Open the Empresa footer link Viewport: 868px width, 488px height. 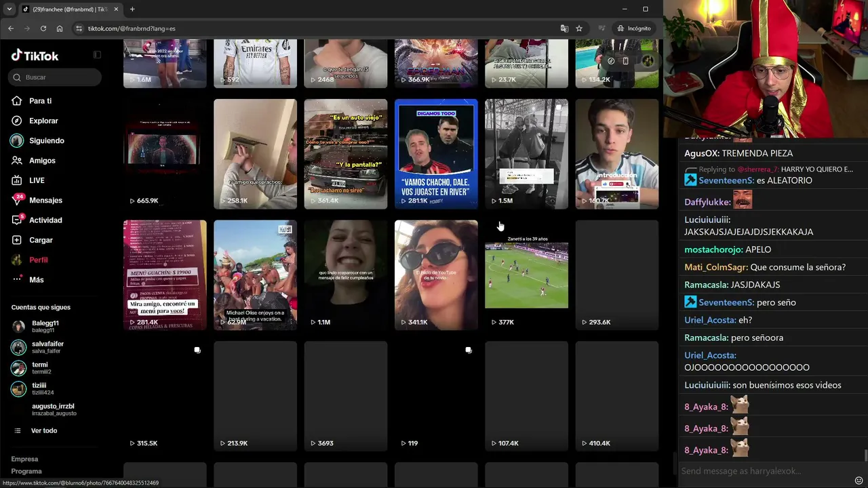[24, 460]
